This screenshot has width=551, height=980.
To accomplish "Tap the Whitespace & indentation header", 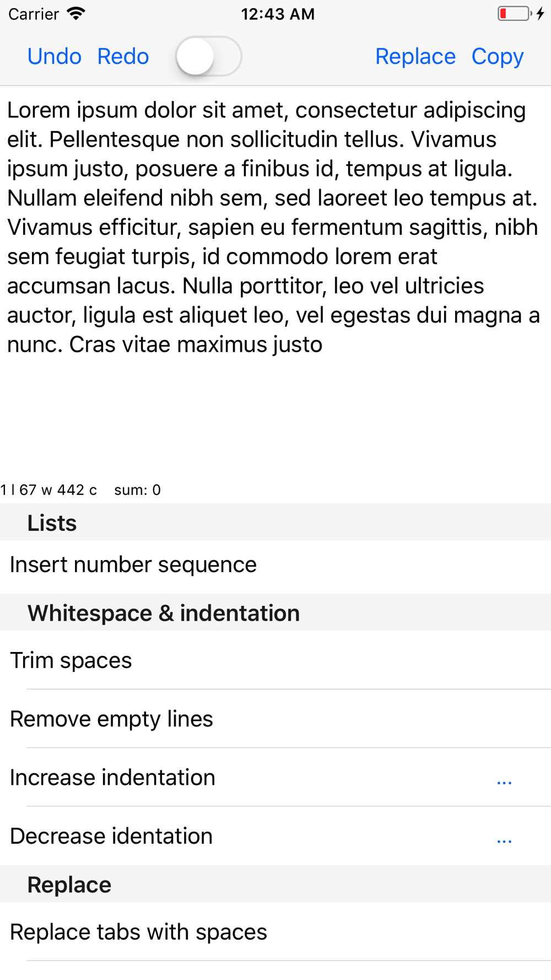I will 275,612.
